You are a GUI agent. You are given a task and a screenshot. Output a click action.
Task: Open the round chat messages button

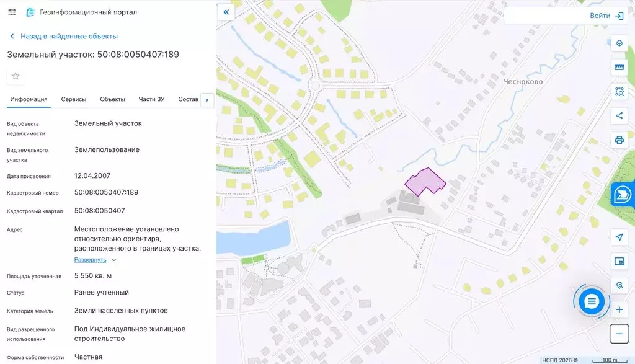pos(592,301)
